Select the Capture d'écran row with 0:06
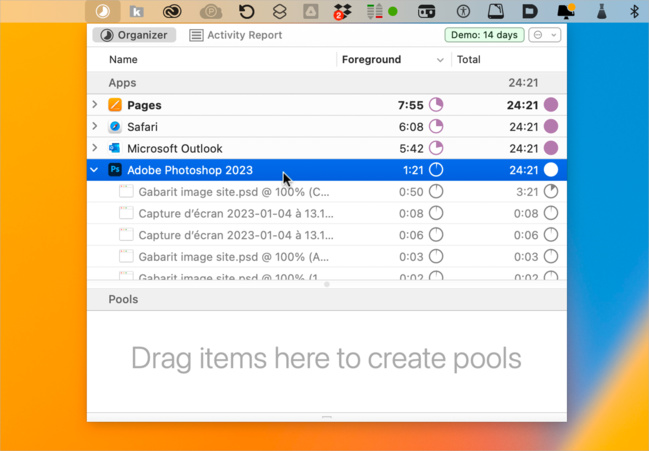 point(327,235)
